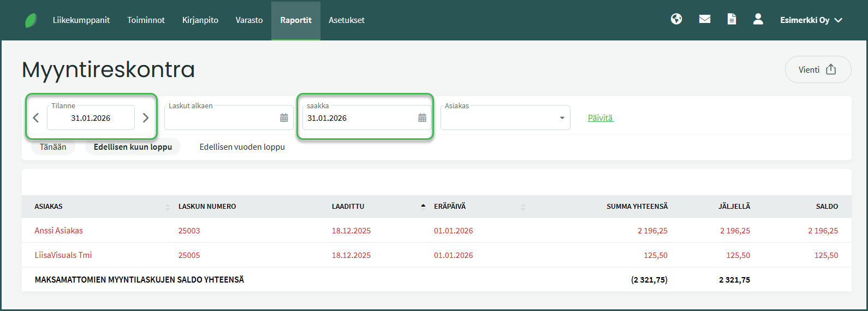
Task: Open the globe language icon
Action: tap(676, 20)
